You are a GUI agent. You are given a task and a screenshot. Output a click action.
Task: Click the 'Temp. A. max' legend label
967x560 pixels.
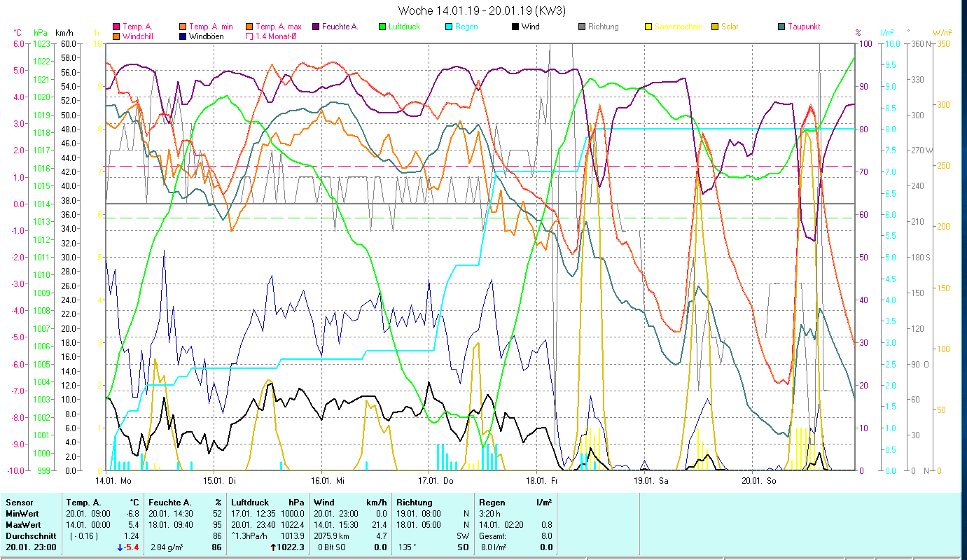coord(279,27)
